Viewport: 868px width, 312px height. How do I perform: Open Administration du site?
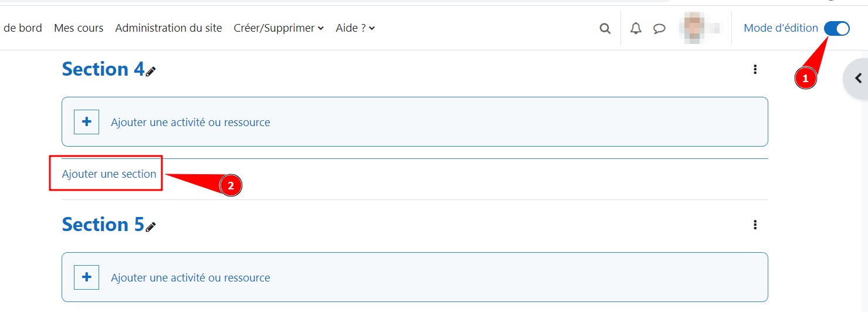coord(168,28)
